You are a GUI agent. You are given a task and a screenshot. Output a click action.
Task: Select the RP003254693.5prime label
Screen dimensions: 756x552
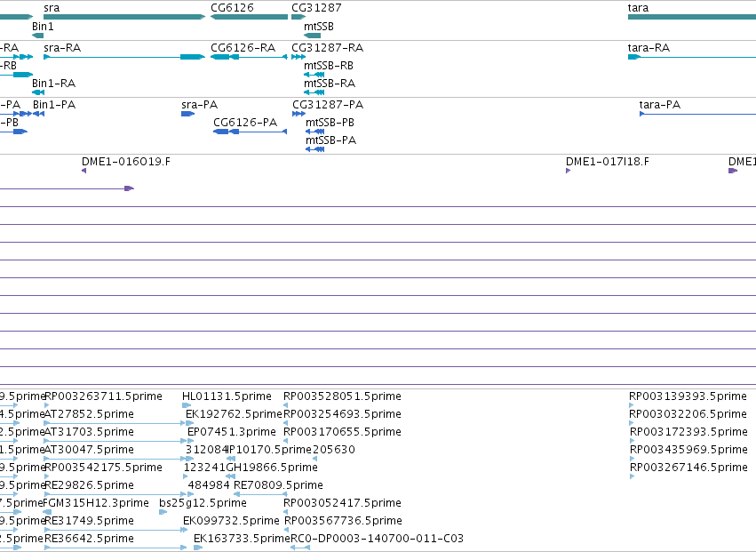pyautogui.click(x=342, y=414)
